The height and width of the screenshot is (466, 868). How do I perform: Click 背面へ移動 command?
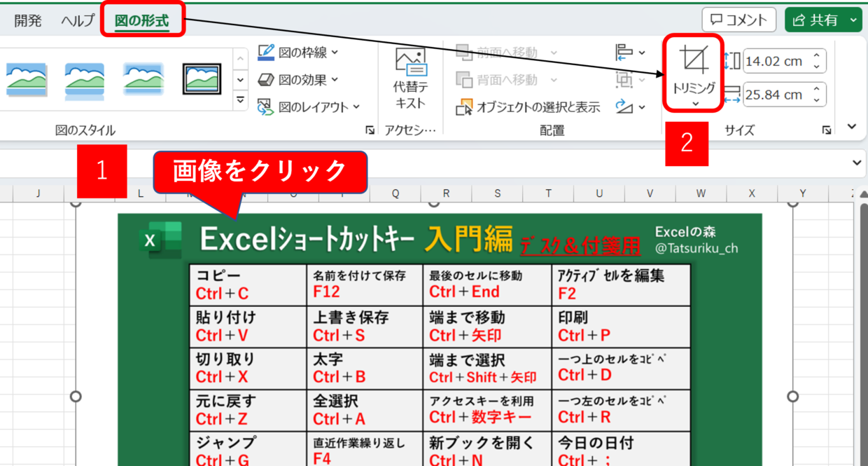click(x=497, y=79)
